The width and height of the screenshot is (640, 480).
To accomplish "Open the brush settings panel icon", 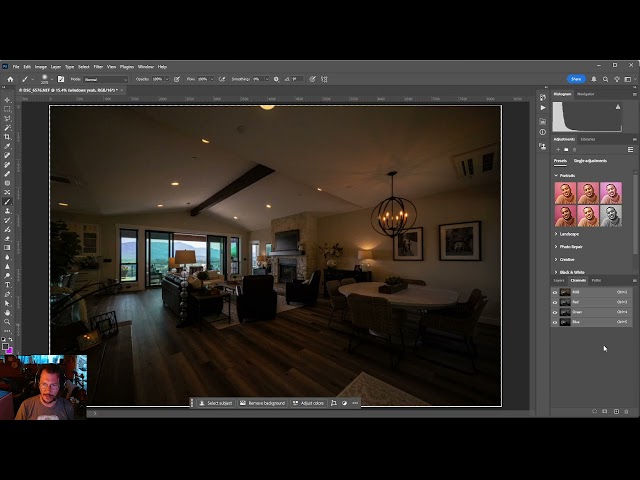I will (x=61, y=79).
